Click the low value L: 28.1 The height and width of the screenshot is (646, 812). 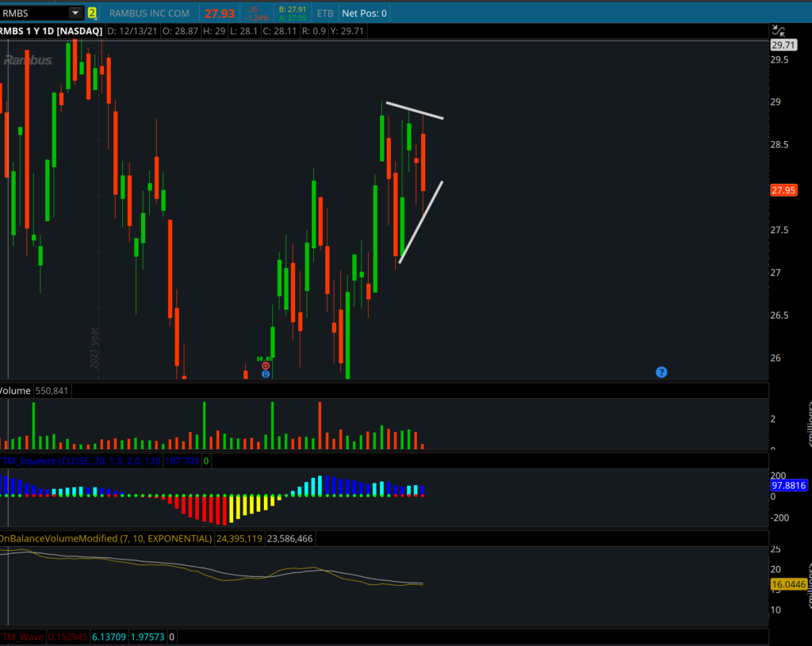243,31
